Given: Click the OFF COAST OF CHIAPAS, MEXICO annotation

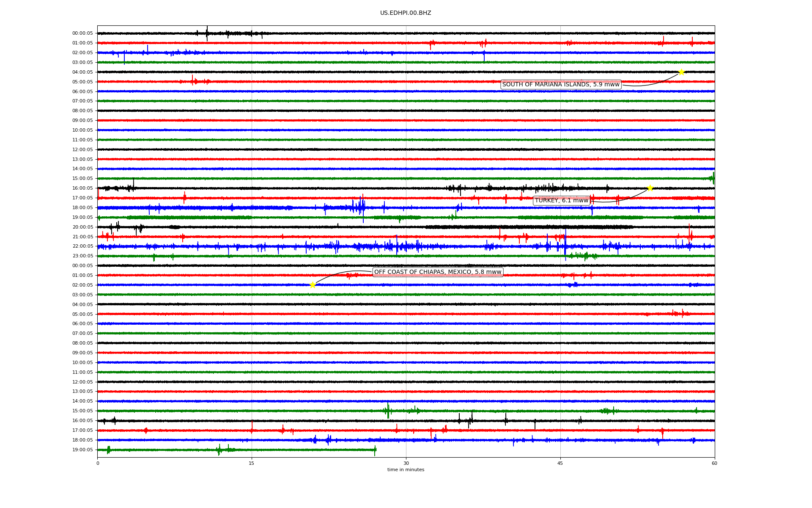Looking at the screenshot, I should 438,272.
